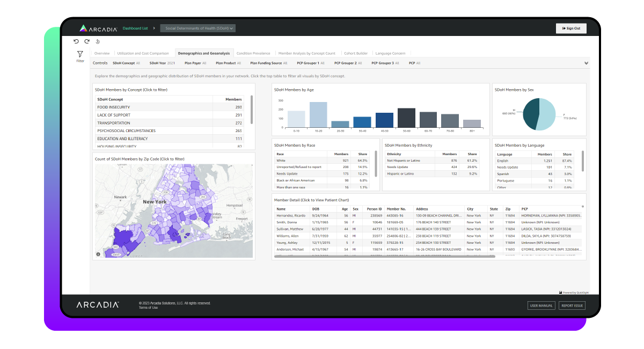Image resolution: width=644 pixels, height=349 pixels.
Task: Open the USER MANUAL
Action: pos(541,305)
